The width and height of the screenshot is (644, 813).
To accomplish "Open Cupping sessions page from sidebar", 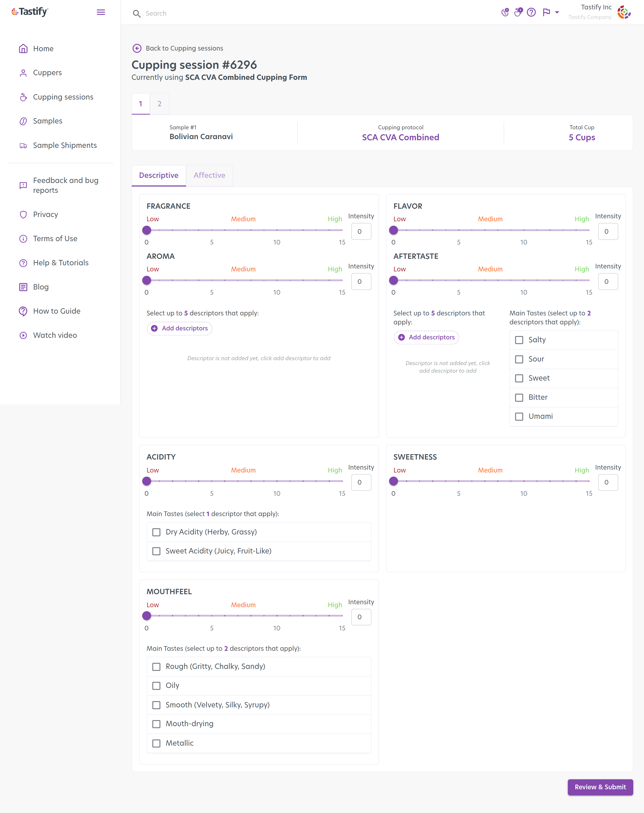I will (x=63, y=97).
